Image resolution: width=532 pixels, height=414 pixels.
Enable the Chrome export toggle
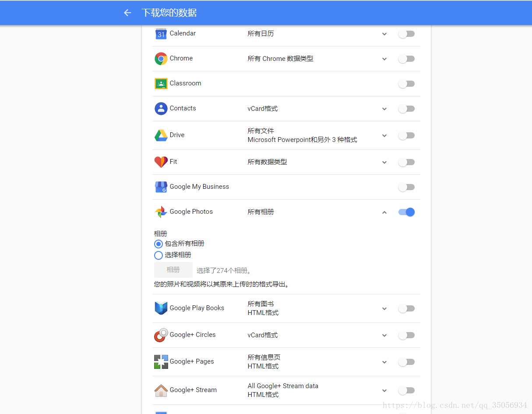click(x=406, y=59)
